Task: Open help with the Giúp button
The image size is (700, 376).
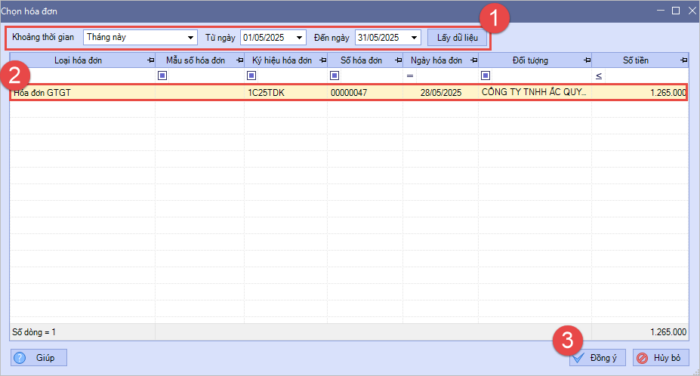Action: pyautogui.click(x=39, y=358)
